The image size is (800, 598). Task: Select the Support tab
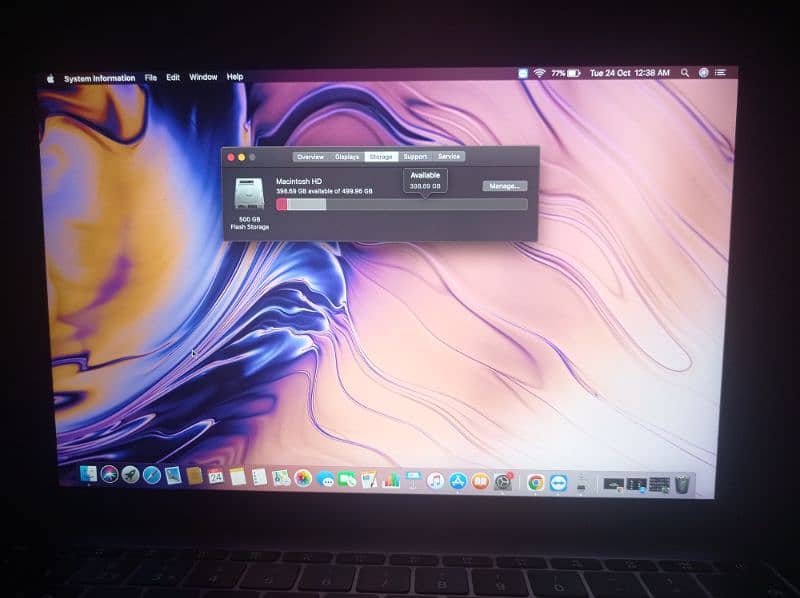[x=415, y=157]
